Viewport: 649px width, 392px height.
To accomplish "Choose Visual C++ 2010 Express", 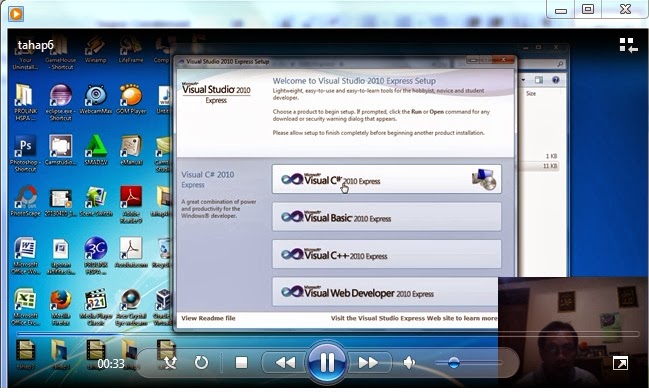I will 387,254.
